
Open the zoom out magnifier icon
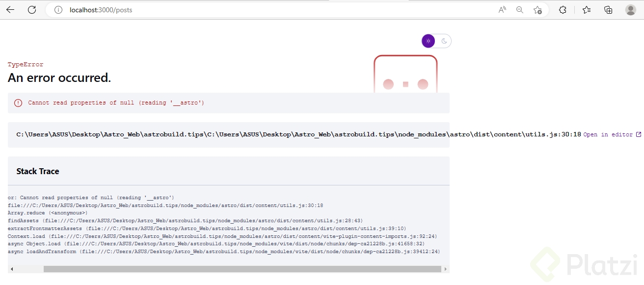point(520,10)
